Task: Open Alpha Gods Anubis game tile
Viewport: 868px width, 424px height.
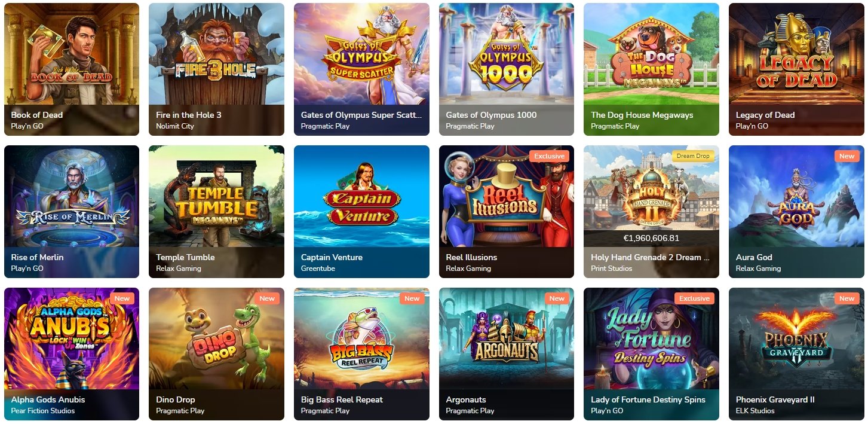Action: (x=72, y=354)
